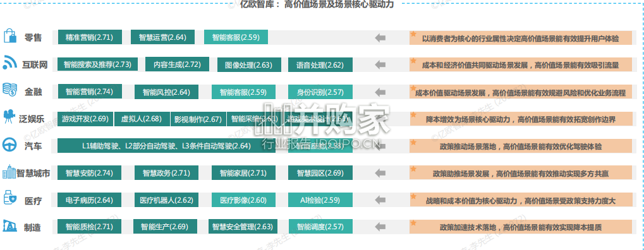Select the 智能质检(2.71) box

click(89, 226)
